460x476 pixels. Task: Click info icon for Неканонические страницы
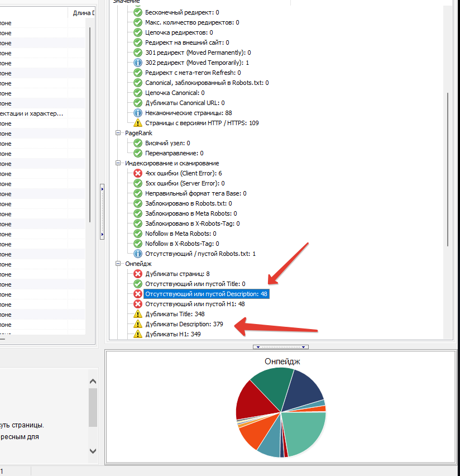(138, 113)
